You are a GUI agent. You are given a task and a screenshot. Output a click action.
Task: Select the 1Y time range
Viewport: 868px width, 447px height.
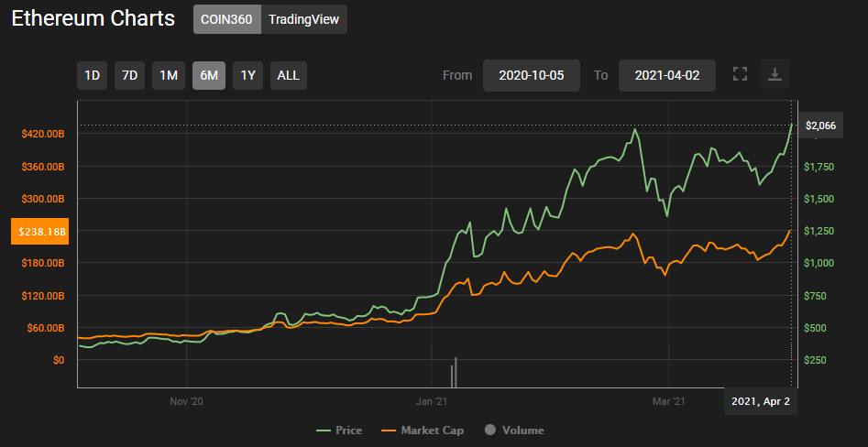[x=248, y=75]
